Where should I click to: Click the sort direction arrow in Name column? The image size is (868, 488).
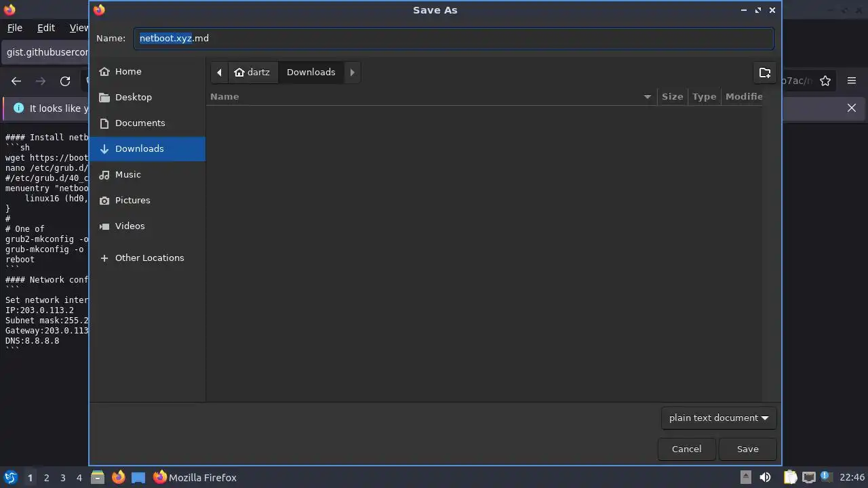click(x=647, y=97)
